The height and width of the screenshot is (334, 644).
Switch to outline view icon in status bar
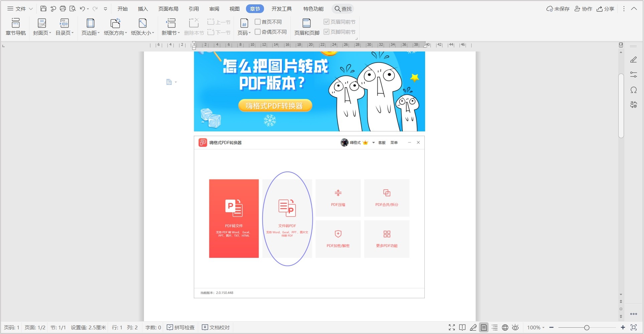tap(495, 327)
